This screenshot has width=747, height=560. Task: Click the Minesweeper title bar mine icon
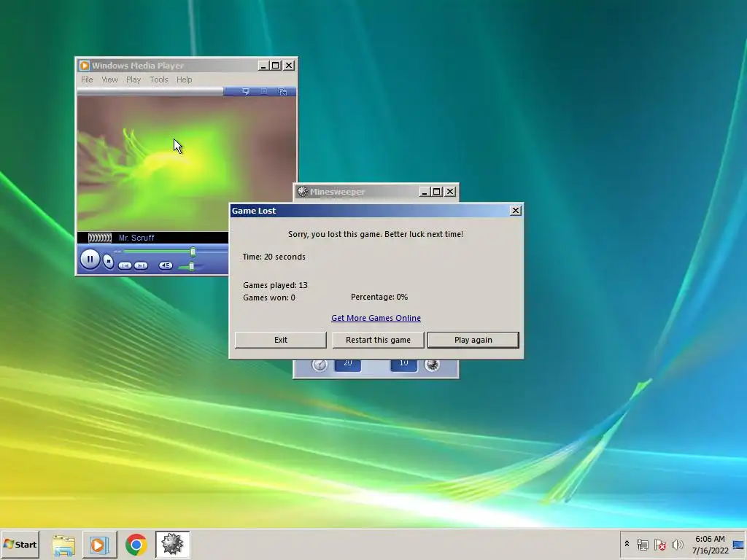(303, 192)
